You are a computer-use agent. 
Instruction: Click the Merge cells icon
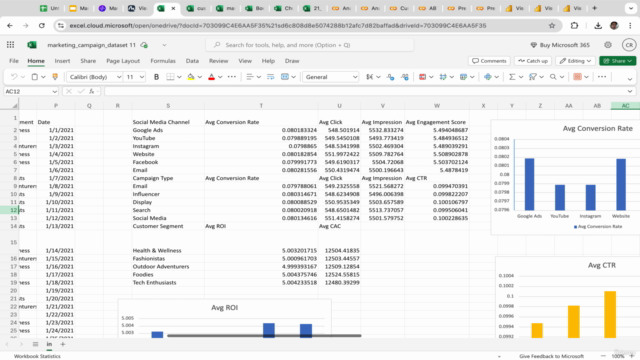click(x=285, y=77)
